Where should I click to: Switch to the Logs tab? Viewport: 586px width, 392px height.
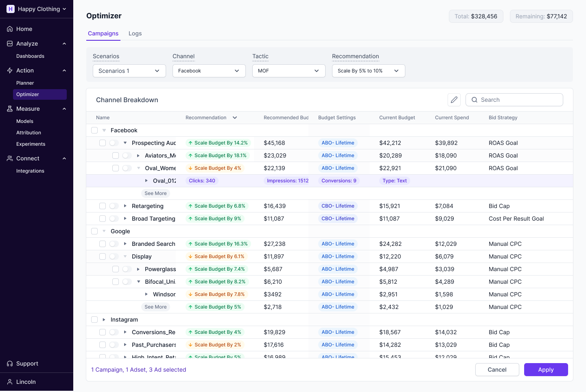pos(135,33)
